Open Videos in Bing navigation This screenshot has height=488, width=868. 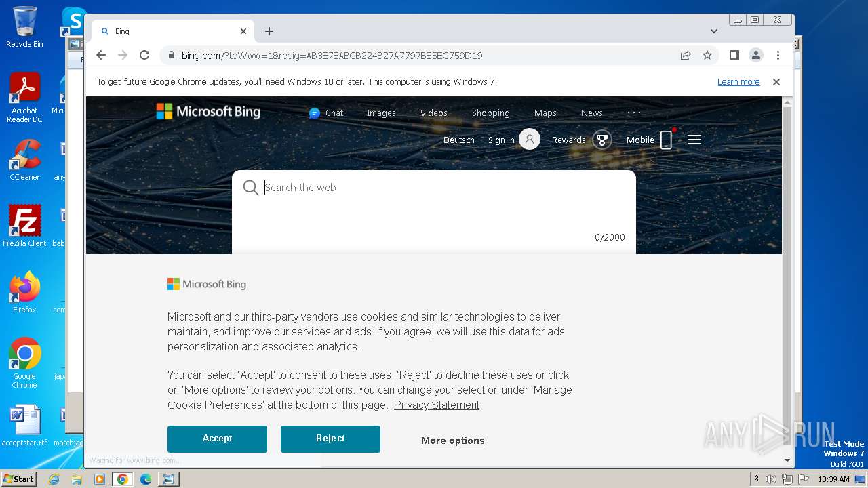[x=434, y=113]
